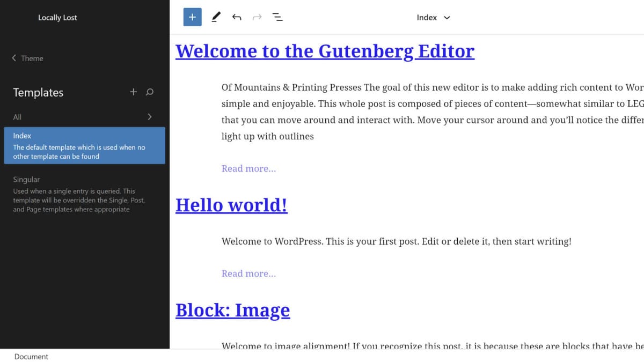Click the Hello world! post title
Image resolution: width=644 pixels, height=362 pixels.
point(231,205)
